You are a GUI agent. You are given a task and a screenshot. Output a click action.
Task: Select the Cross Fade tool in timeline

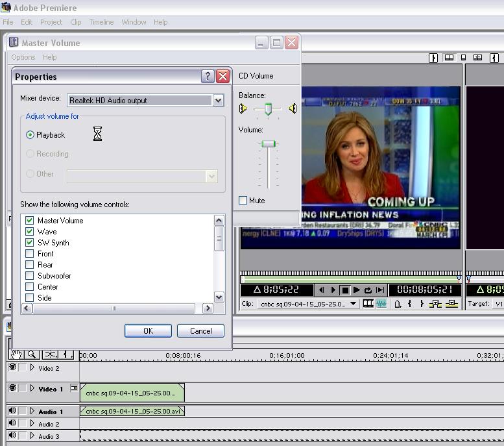click(x=50, y=354)
